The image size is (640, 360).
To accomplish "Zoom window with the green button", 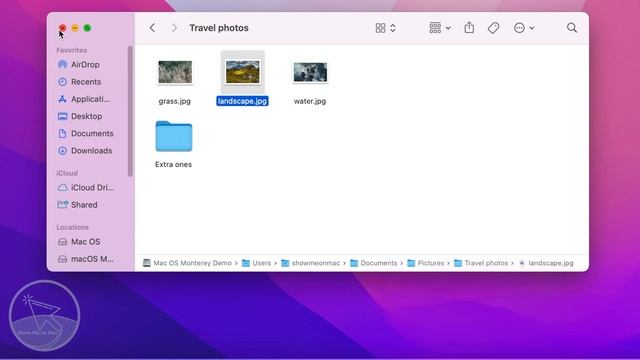I will 87,28.
